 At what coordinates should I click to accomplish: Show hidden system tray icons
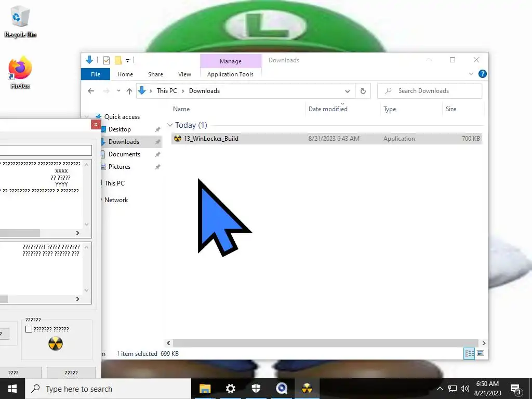[x=440, y=389]
